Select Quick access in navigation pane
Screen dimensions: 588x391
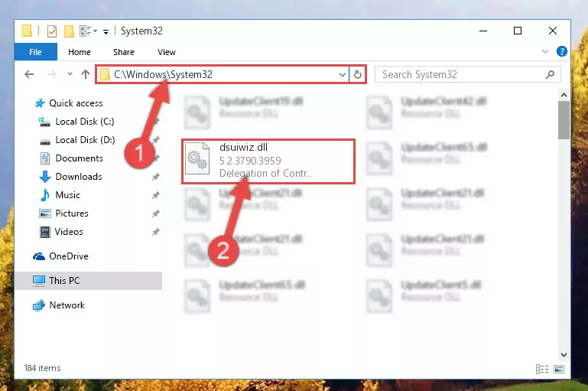[76, 103]
